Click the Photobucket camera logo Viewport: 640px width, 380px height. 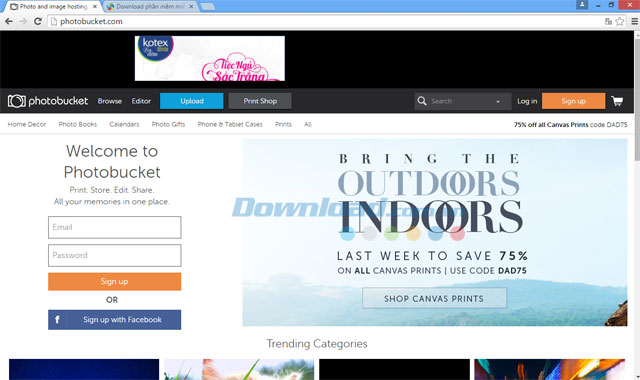17,101
